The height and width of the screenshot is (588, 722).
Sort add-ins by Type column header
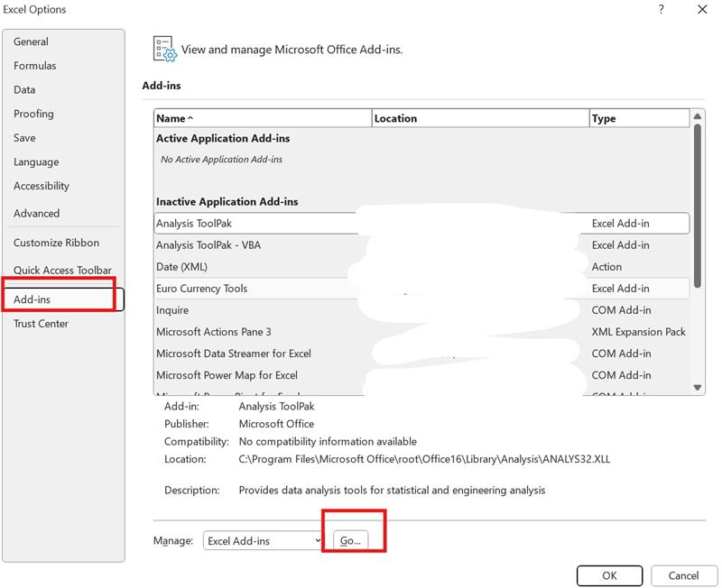(x=640, y=118)
